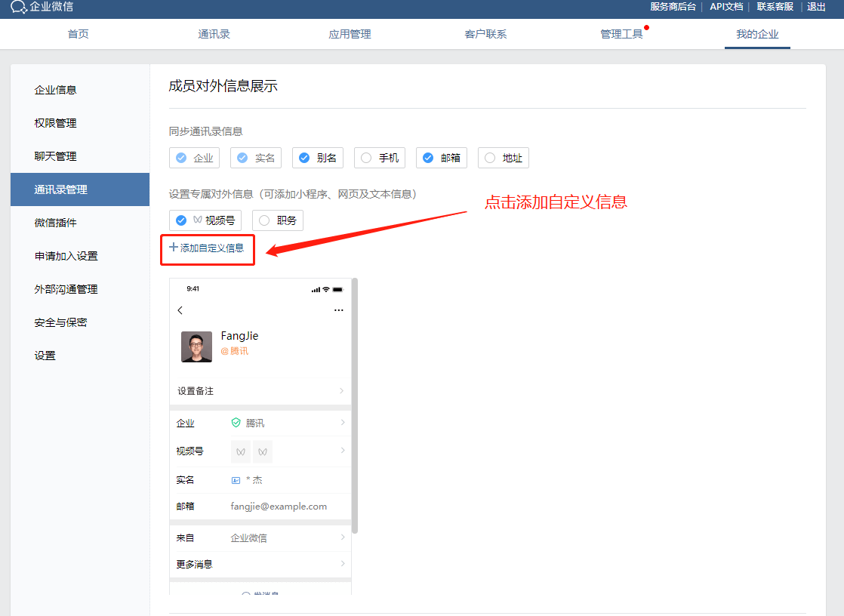Image resolution: width=844 pixels, height=616 pixels.
Task: Enable the 手机 sync checkbox
Action: [x=366, y=158]
